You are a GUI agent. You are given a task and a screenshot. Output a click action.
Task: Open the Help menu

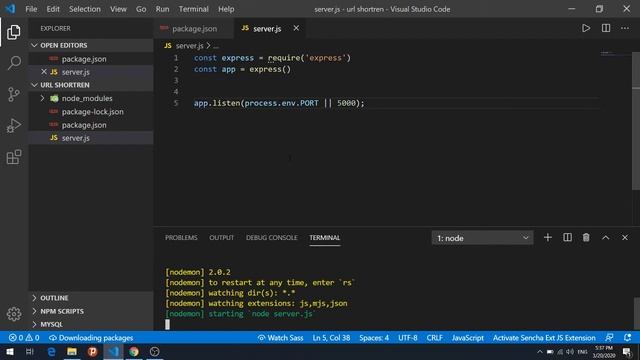click(226, 9)
